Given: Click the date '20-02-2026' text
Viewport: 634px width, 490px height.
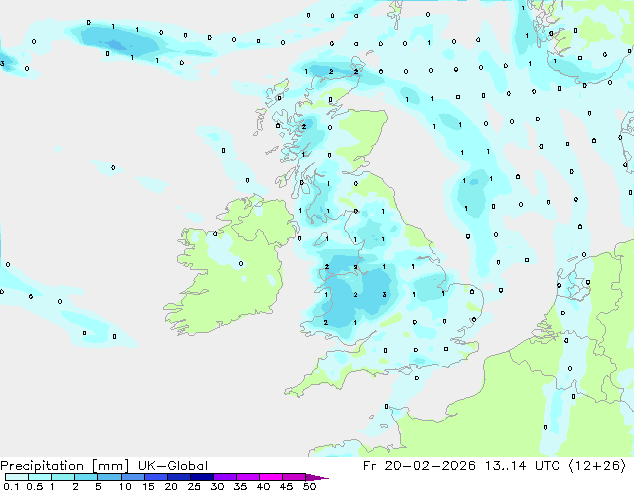Looking at the screenshot, I should click(x=430, y=466).
